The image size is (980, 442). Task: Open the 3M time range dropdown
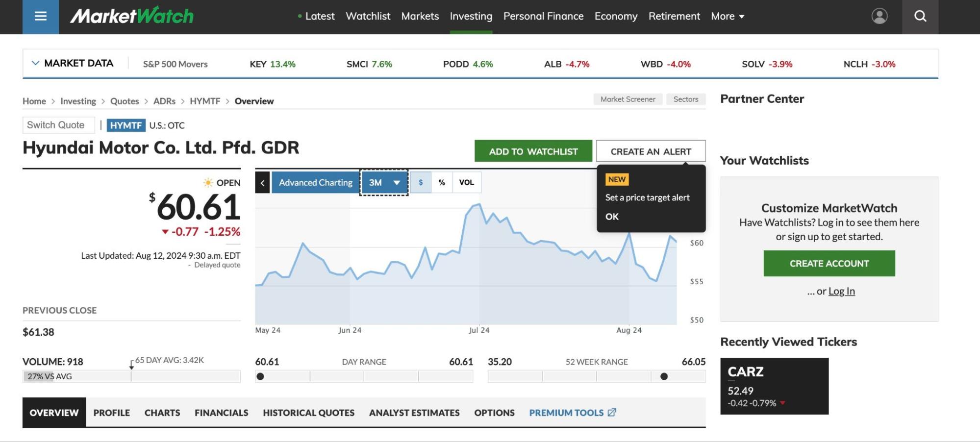pos(384,183)
